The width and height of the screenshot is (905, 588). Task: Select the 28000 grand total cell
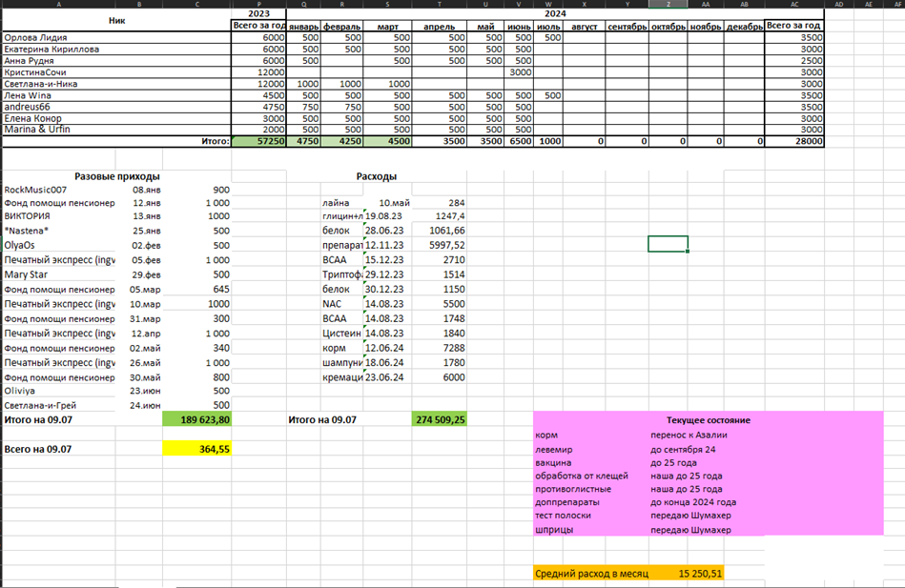coord(794,141)
